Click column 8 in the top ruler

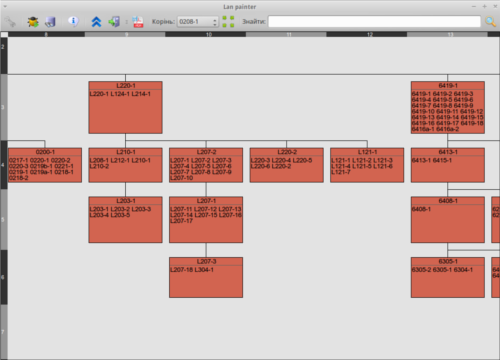click(46, 34)
